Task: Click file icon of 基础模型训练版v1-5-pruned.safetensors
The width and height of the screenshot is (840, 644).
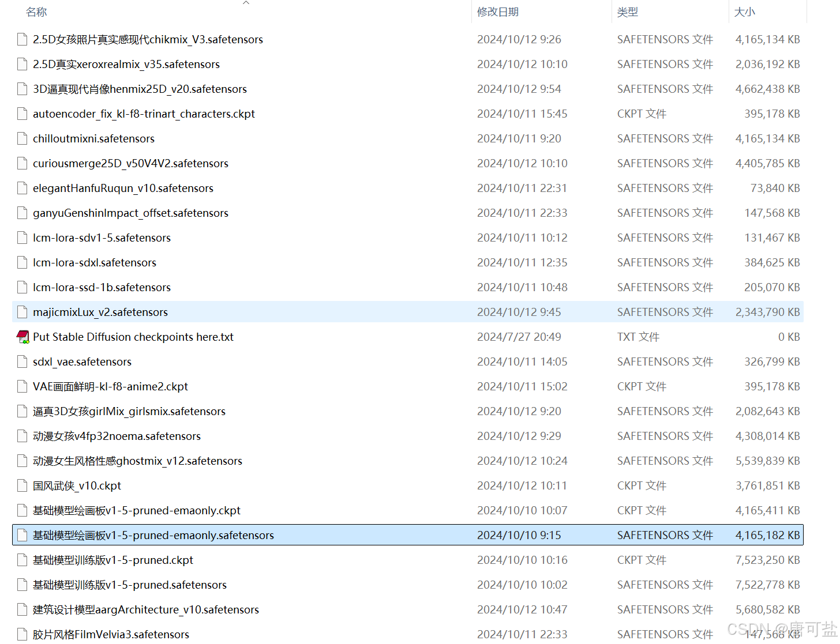Action: (x=22, y=585)
